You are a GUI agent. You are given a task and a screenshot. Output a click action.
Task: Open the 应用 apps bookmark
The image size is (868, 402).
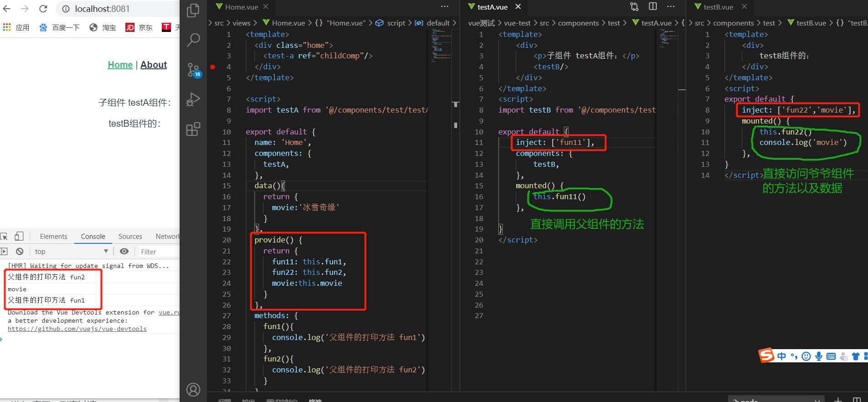point(16,27)
